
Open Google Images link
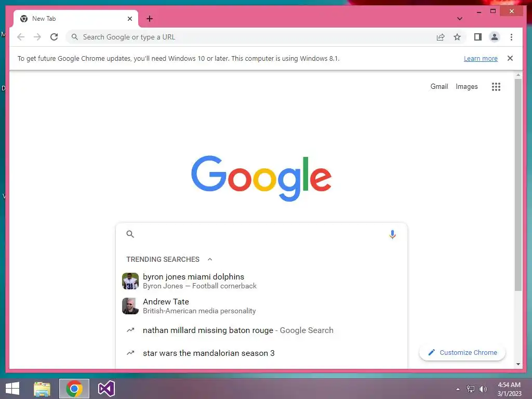point(467,87)
